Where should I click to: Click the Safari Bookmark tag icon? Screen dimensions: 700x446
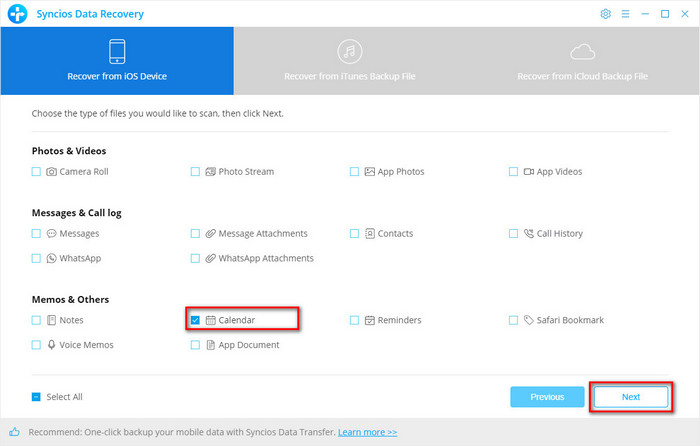point(529,320)
